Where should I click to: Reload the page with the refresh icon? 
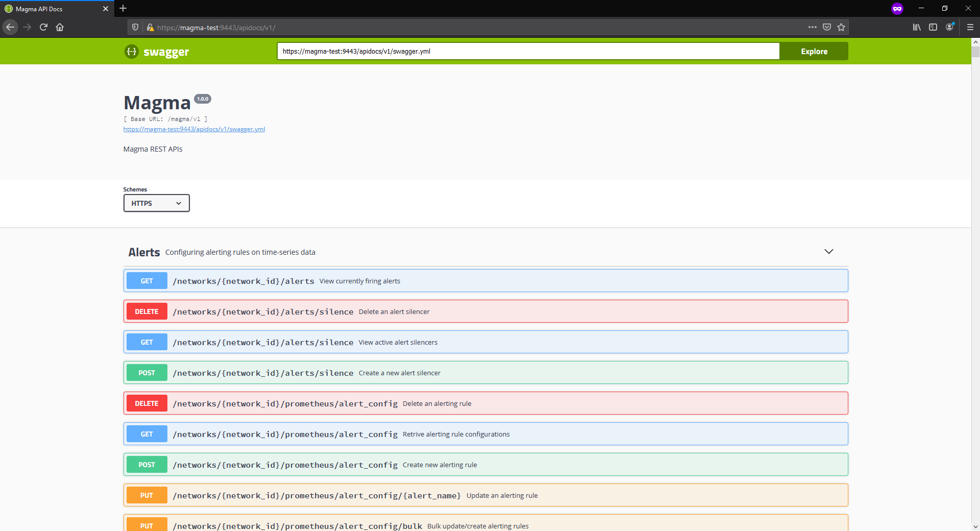(43, 27)
